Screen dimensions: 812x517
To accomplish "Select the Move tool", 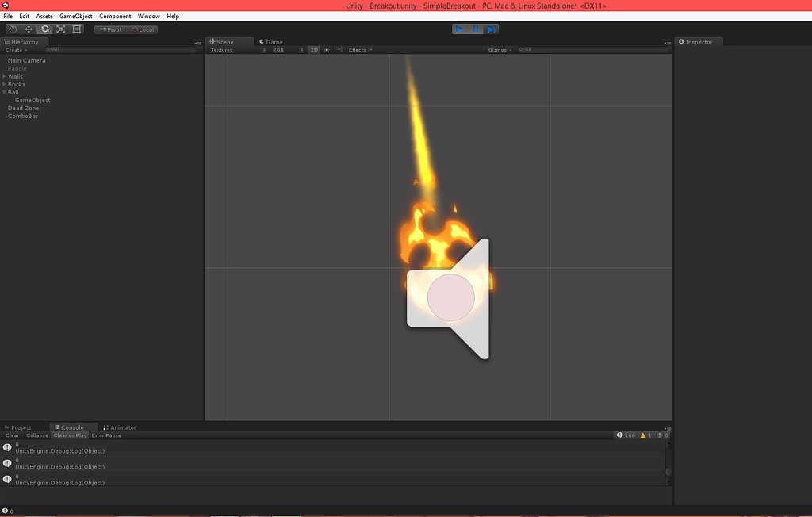I will tap(29, 29).
